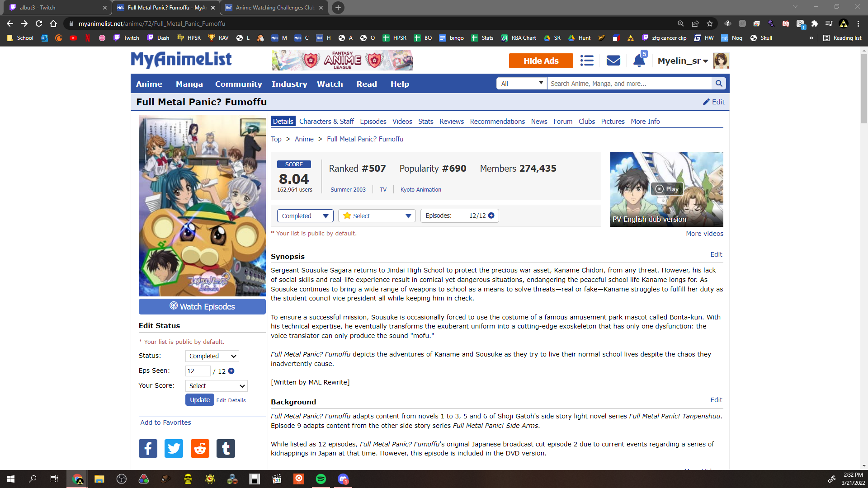Click Add to Favorites link
This screenshot has width=868, height=488.
tap(165, 422)
